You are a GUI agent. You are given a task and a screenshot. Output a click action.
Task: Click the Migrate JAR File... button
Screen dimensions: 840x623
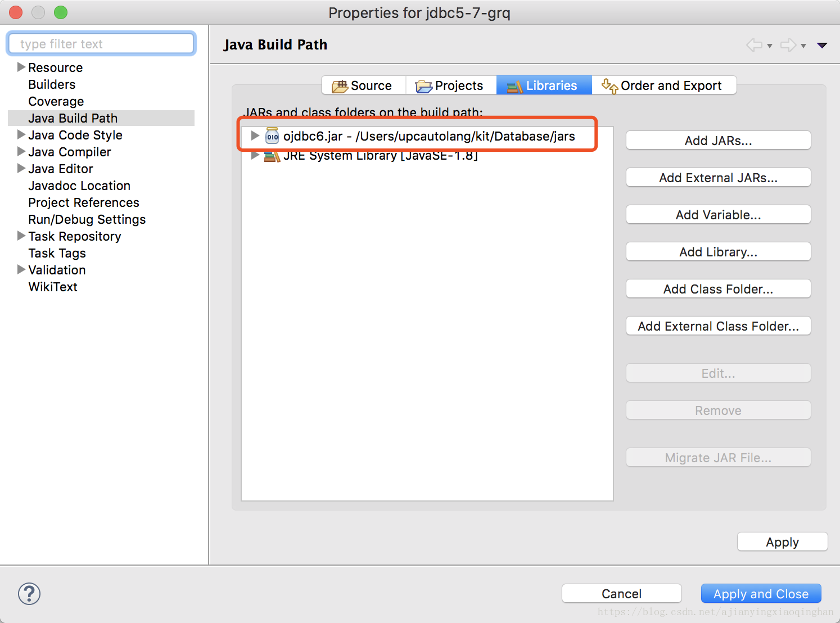tap(718, 458)
